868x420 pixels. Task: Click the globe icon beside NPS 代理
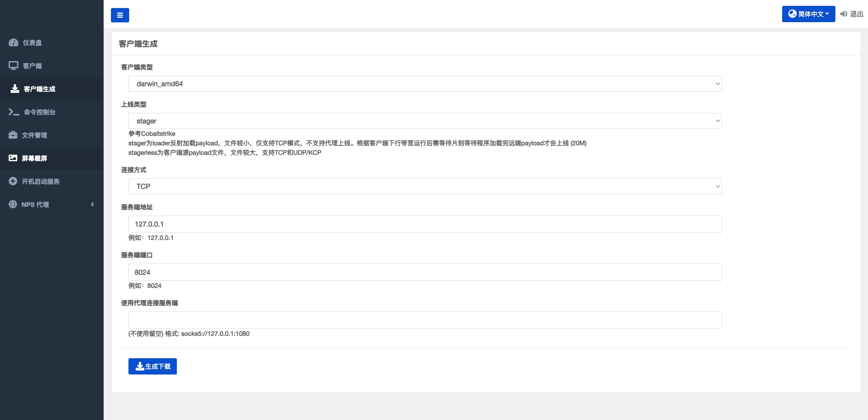pyautogui.click(x=13, y=204)
